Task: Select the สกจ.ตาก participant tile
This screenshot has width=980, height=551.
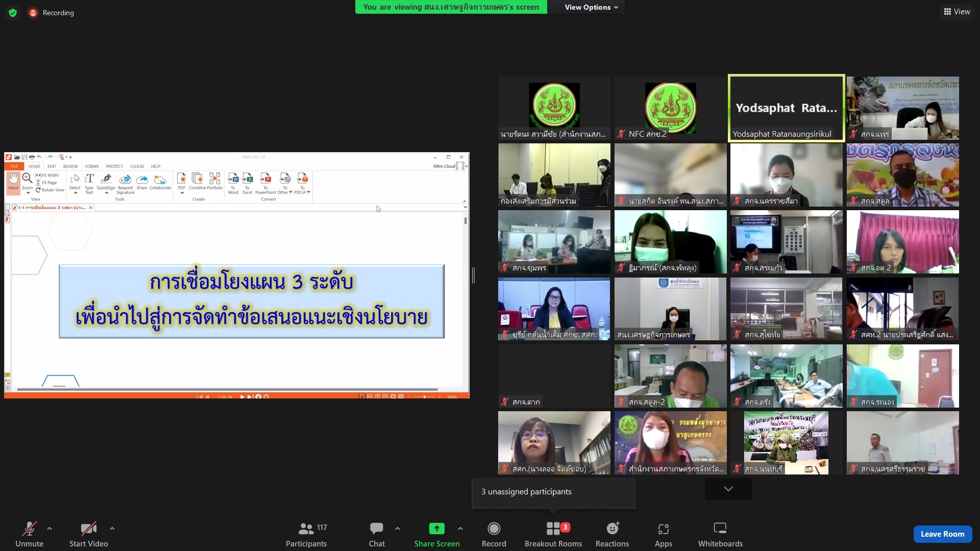Action: pyautogui.click(x=554, y=376)
